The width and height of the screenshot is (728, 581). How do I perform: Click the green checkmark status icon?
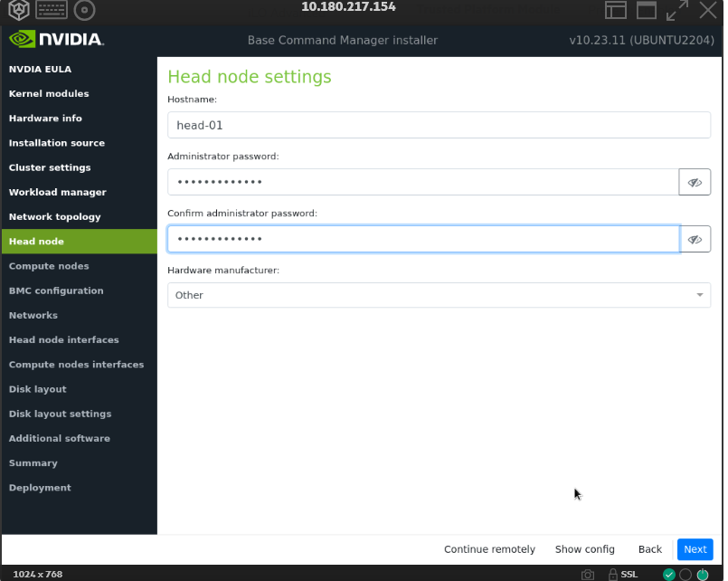click(x=669, y=574)
